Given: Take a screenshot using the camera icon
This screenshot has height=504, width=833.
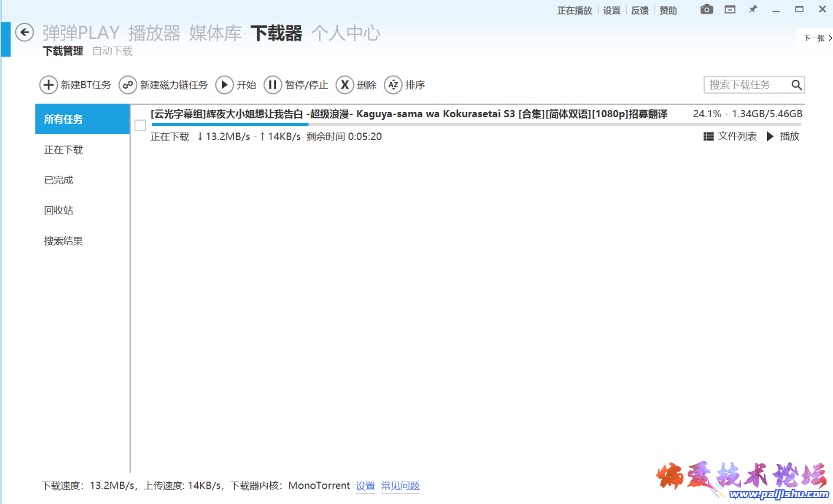Looking at the screenshot, I should click(706, 9).
